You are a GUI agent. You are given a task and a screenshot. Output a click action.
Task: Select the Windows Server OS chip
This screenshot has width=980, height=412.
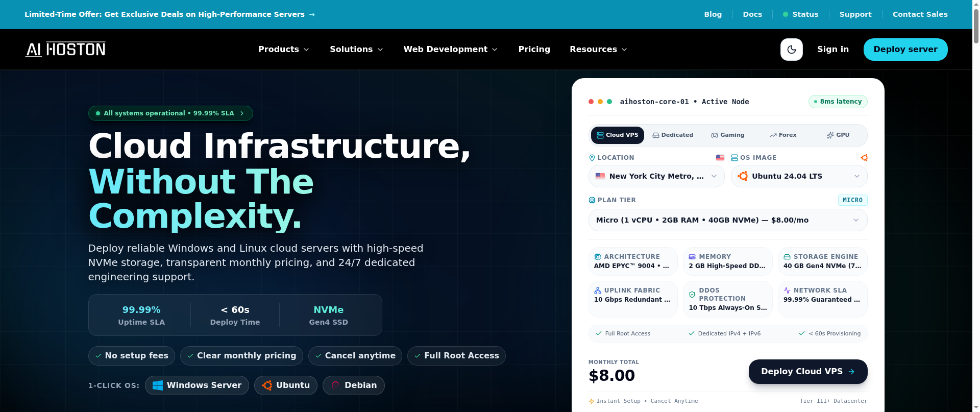[197, 385]
